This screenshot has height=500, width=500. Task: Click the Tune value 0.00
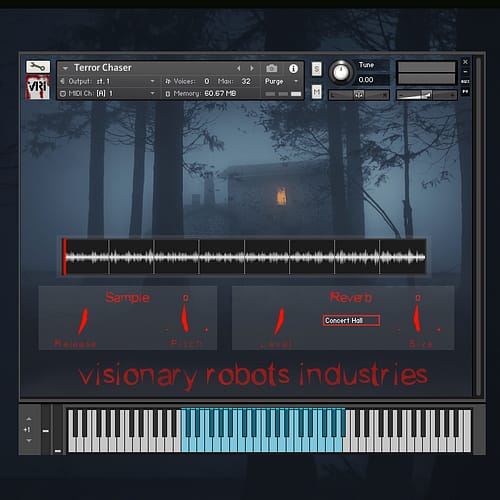coord(366,80)
